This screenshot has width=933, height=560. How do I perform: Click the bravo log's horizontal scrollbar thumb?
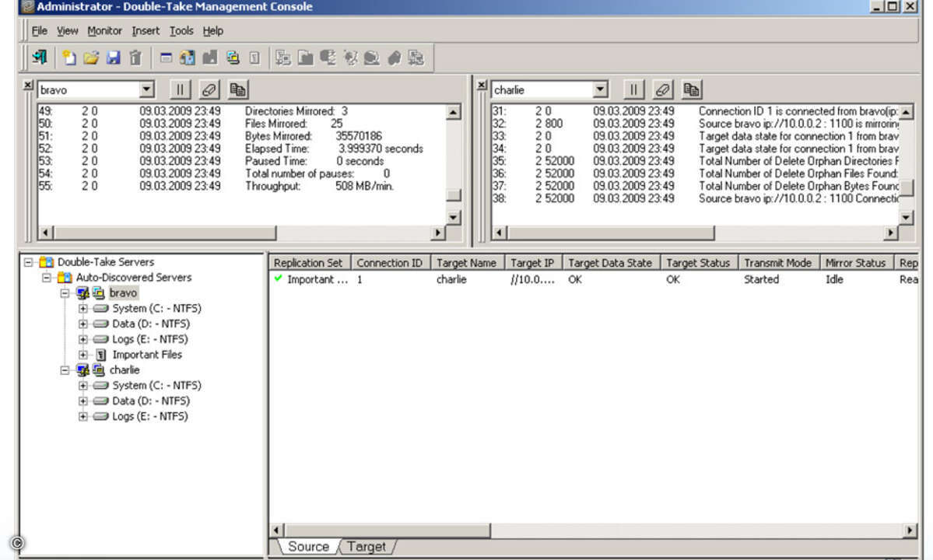click(165, 233)
